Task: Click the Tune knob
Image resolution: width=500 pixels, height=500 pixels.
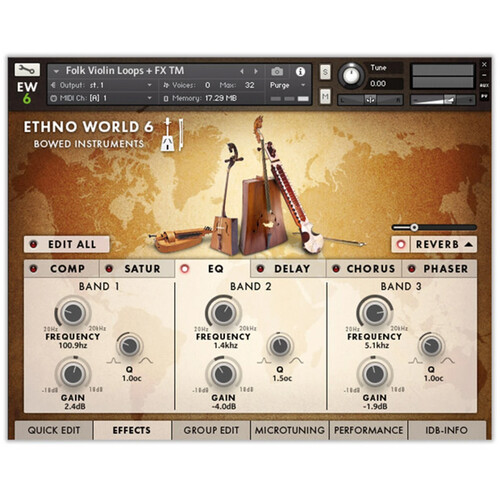Action: click(351, 76)
